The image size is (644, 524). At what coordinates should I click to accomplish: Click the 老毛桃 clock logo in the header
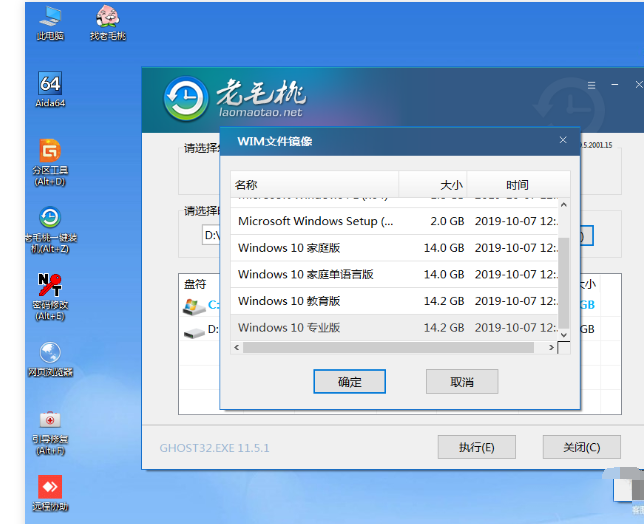pyautogui.click(x=186, y=98)
